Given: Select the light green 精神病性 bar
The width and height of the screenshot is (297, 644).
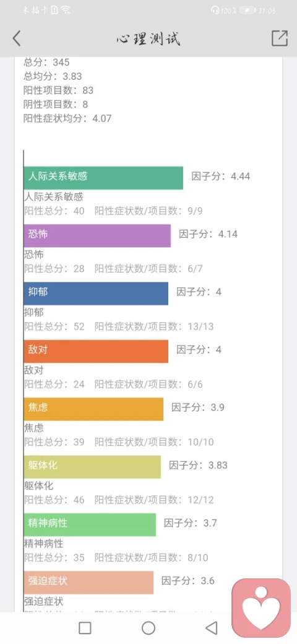Looking at the screenshot, I should (90, 524).
